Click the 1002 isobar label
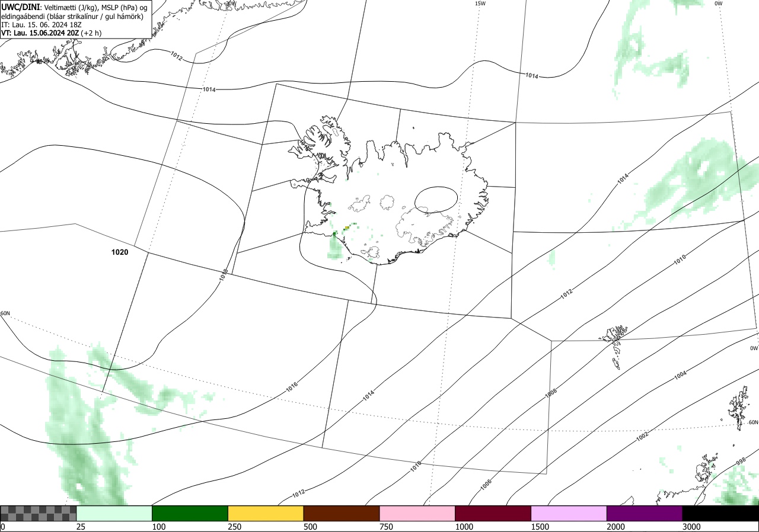Screen dimensions: 759x532 [x=642, y=437]
